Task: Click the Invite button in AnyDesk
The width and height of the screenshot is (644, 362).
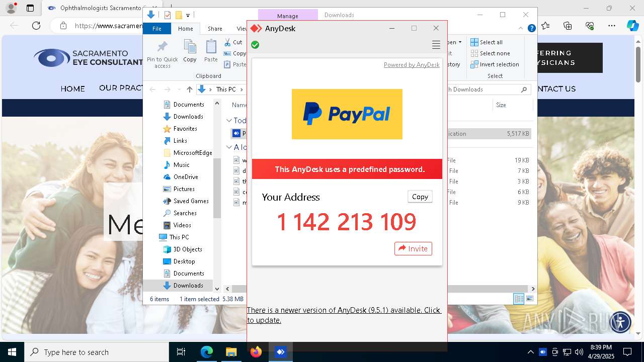Action: 413,248
